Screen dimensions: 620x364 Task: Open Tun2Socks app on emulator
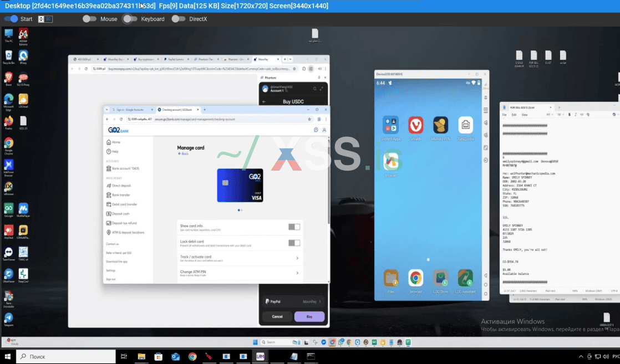465,125
